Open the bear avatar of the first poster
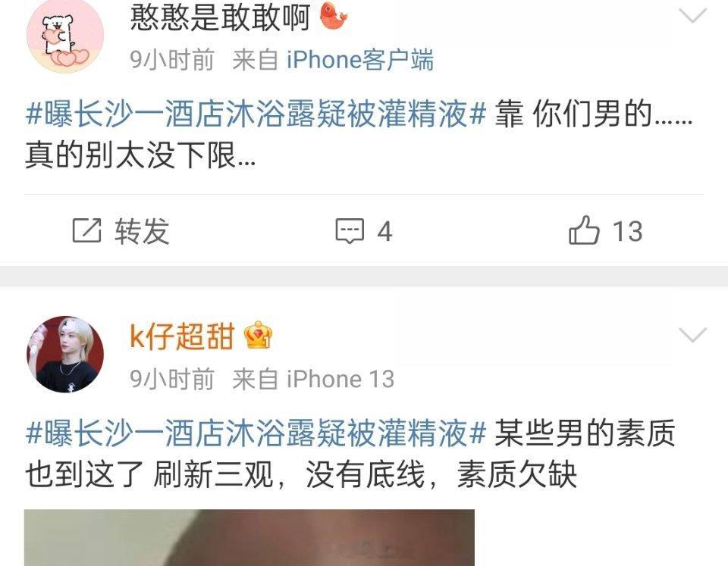 tap(65, 36)
